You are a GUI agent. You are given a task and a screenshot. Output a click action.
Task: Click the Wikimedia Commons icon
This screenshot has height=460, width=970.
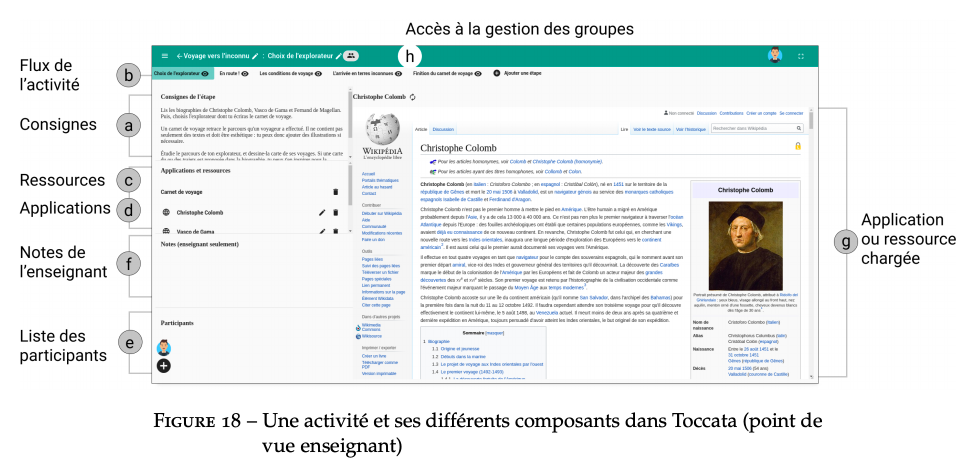pyautogui.click(x=359, y=326)
